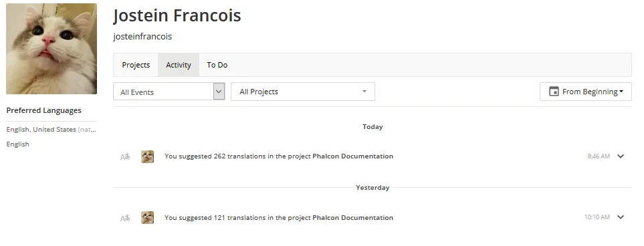Viewport: 644px width, 246px height.
Task: Expand yesterday's 121 translations entry
Action: tap(621, 217)
